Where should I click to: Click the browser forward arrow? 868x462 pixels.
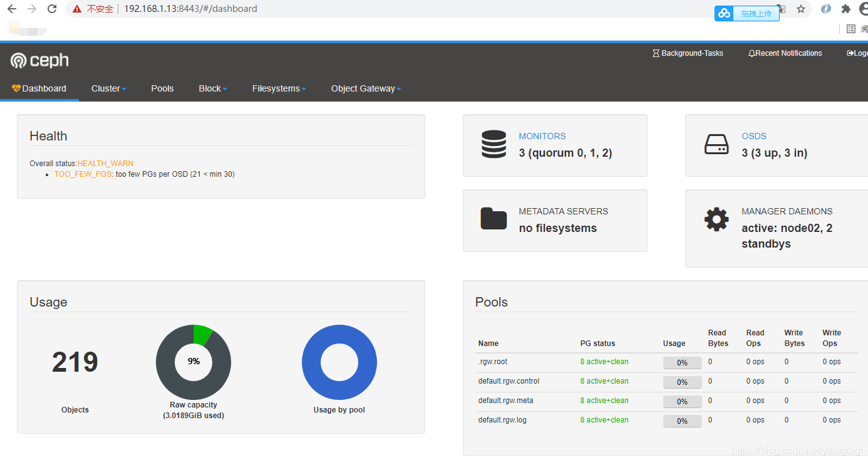[32, 9]
